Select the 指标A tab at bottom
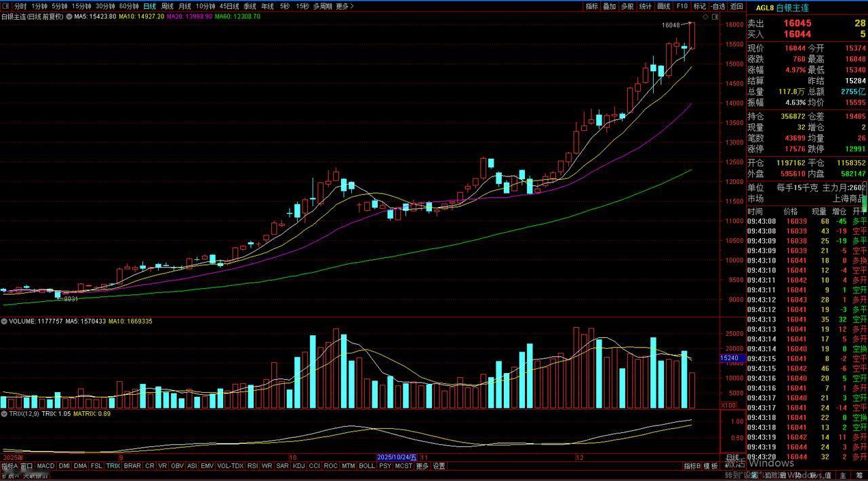Screen dimensions: 868x481 click(9, 466)
